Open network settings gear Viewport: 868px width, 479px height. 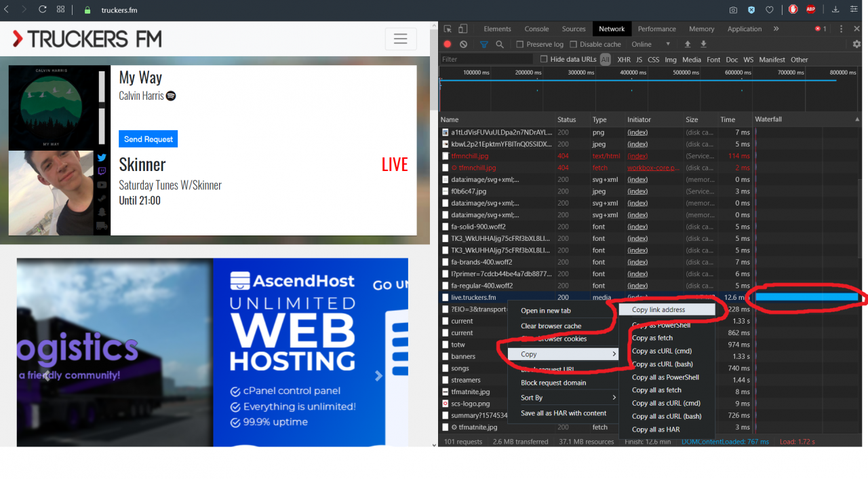click(x=856, y=44)
